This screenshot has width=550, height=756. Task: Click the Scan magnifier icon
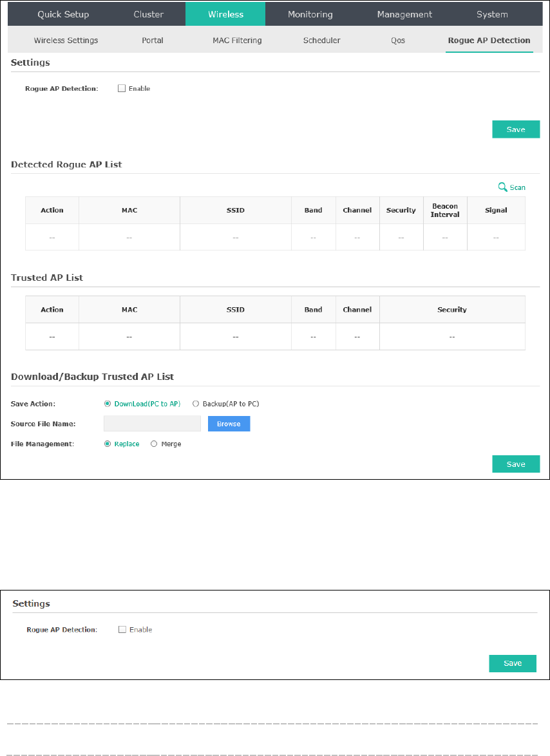[x=503, y=187]
